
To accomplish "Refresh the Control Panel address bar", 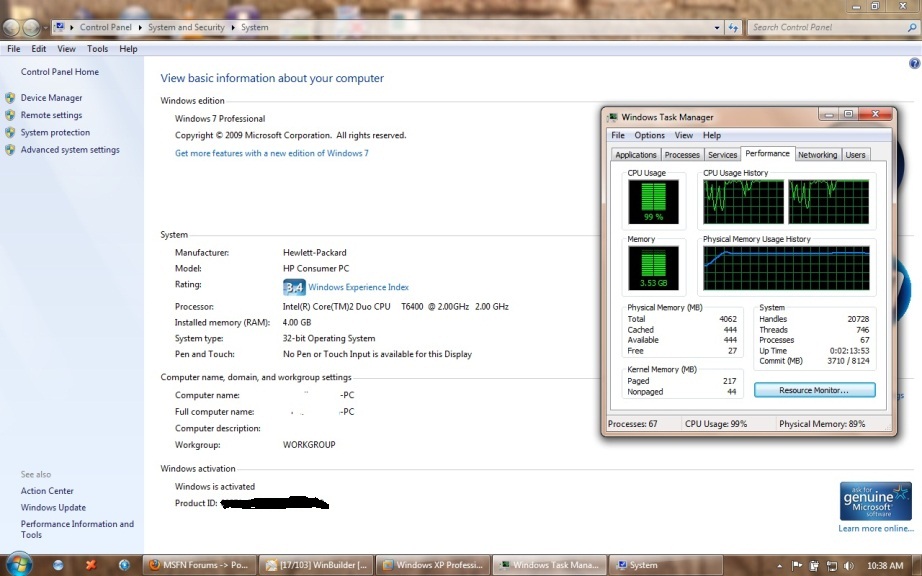I will [733, 27].
